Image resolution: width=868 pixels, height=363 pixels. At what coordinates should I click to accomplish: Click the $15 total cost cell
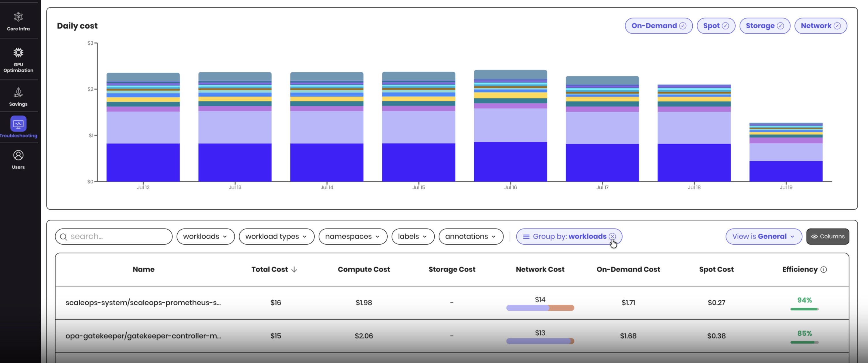(x=276, y=336)
